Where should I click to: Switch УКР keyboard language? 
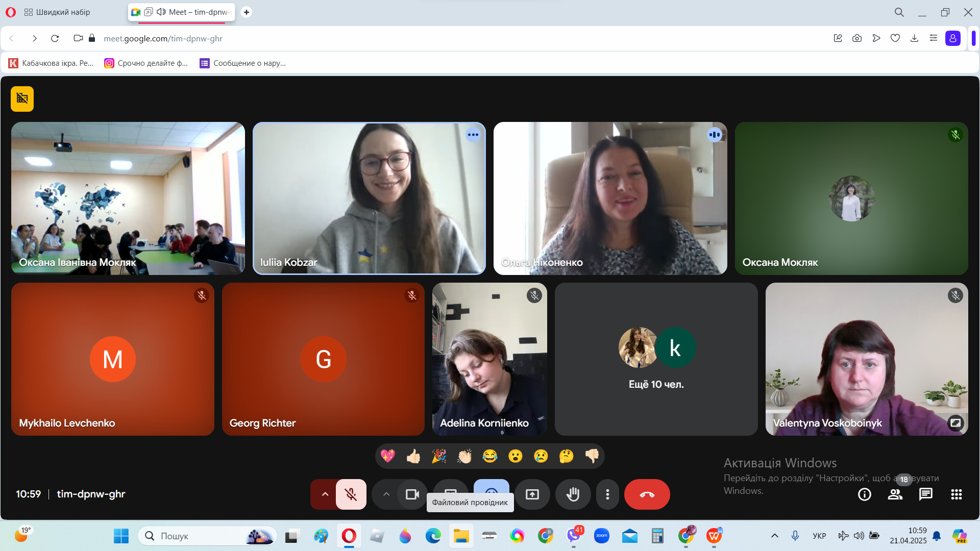click(819, 536)
